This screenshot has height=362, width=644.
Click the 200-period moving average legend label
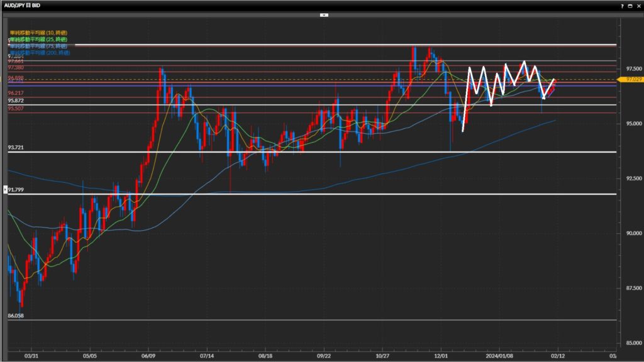[40, 53]
